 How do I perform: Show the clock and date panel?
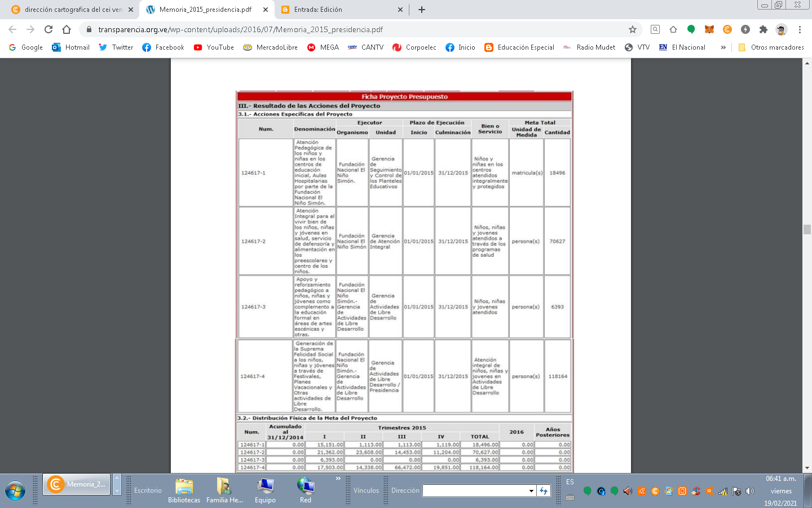click(781, 491)
